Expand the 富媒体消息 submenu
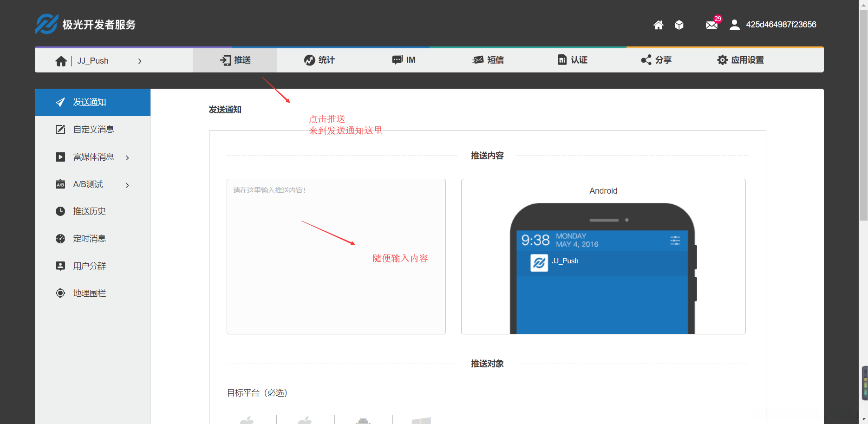Image resolution: width=868 pixels, height=424 pixels. click(x=127, y=157)
